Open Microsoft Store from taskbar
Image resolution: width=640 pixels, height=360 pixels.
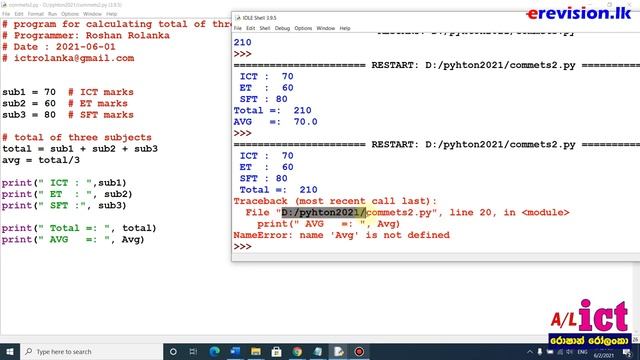pyautogui.click(x=276, y=351)
